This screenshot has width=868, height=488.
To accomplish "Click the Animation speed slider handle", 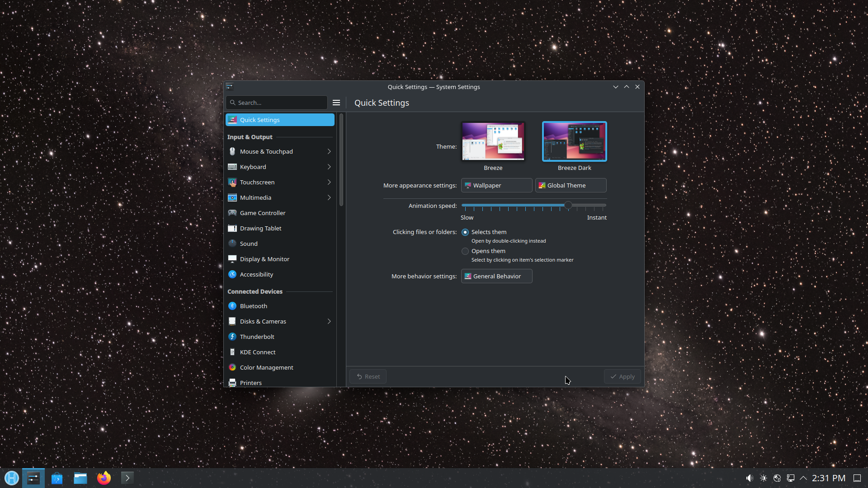I will [568, 206].
